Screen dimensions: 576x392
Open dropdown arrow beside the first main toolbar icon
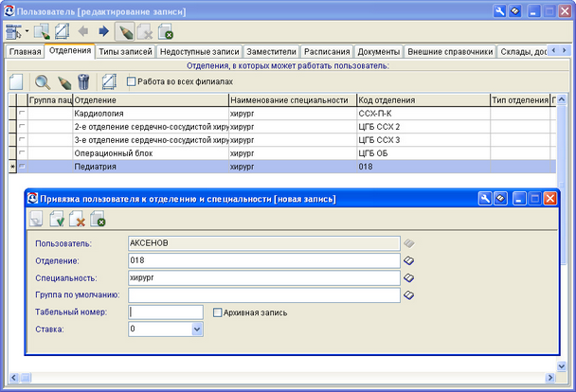[x=27, y=32]
